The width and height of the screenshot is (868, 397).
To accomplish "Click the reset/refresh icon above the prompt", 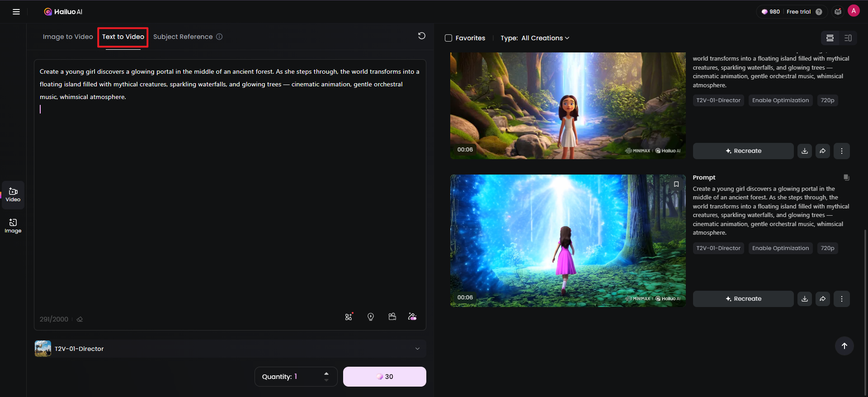I will (422, 36).
